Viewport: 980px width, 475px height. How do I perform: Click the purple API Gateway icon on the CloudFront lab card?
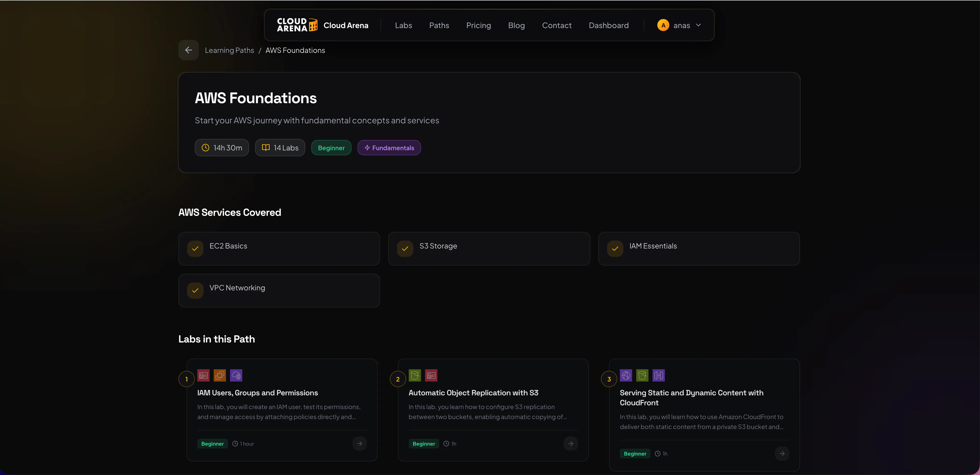[x=659, y=375]
